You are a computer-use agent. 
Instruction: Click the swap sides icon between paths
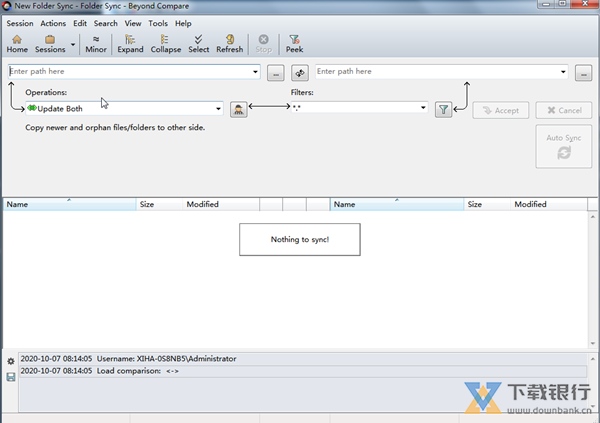[x=300, y=72]
